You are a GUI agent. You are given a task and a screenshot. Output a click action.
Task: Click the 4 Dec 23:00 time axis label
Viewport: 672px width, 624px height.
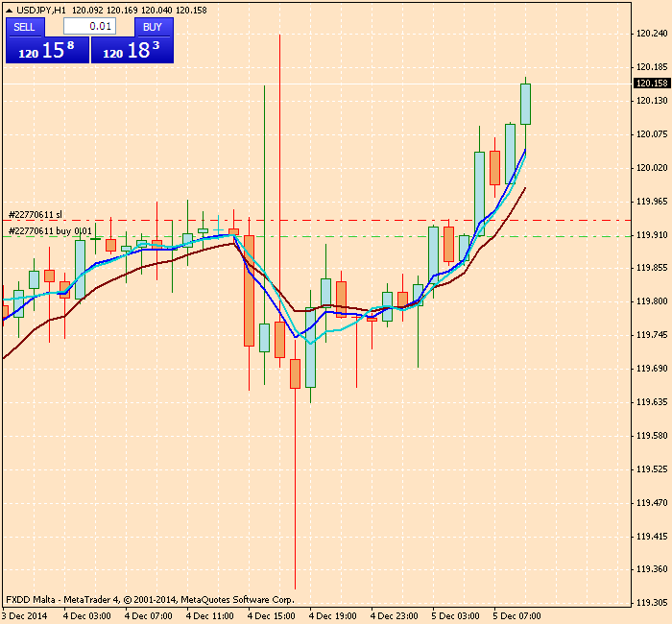click(x=394, y=615)
